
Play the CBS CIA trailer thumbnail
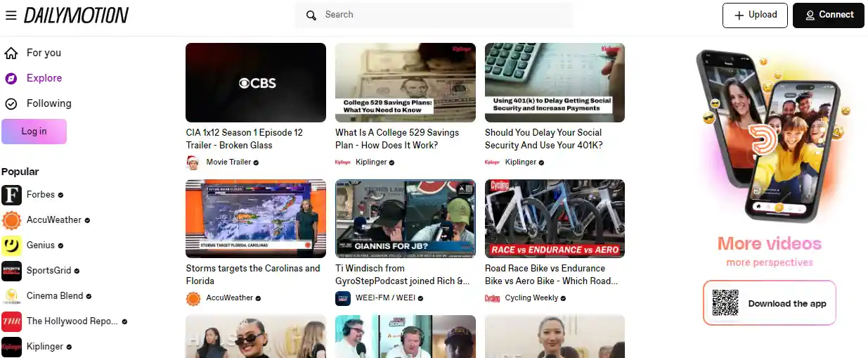pyautogui.click(x=256, y=82)
